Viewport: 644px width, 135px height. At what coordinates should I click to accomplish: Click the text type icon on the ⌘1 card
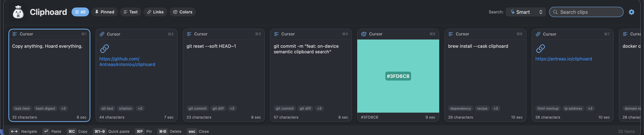point(15,34)
